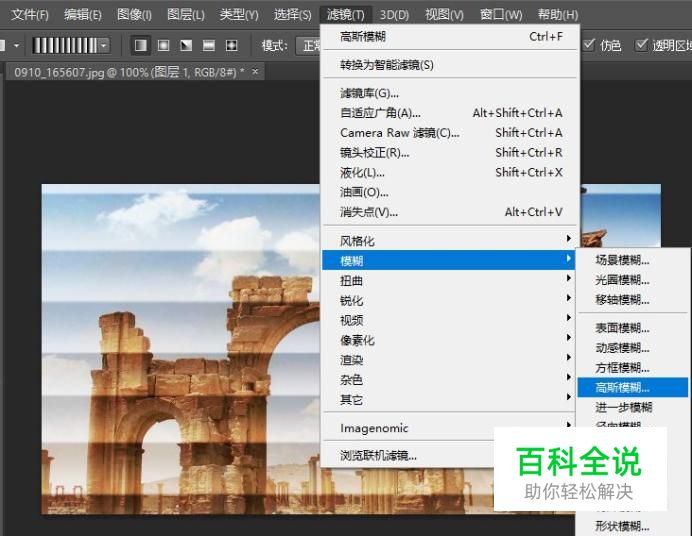The image size is (692, 536).
Task: Expand the 渲染 submenu
Action: tap(448, 360)
